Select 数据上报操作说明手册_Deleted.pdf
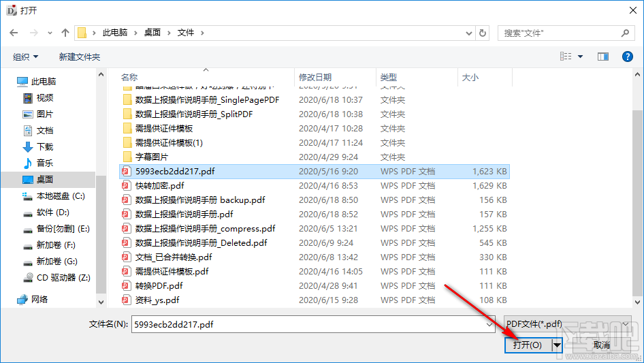This screenshot has height=363, width=644. coord(202,243)
